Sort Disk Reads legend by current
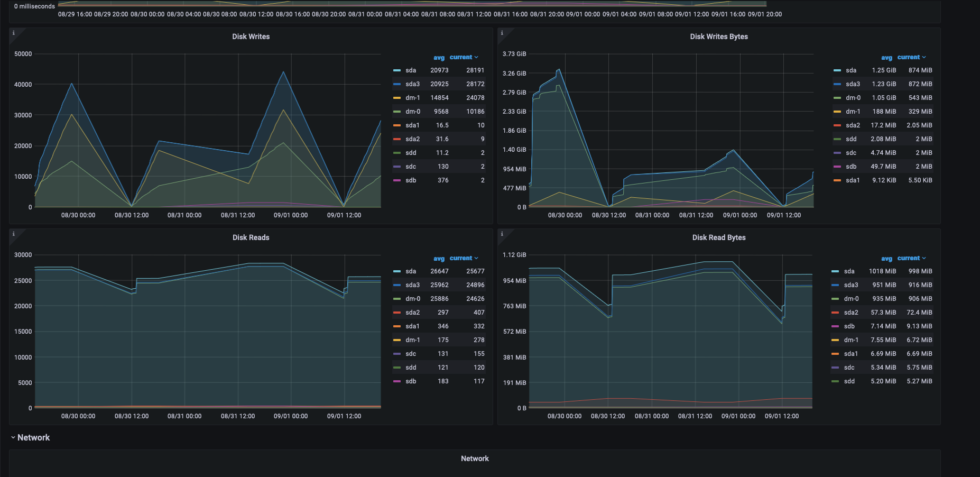 (464, 258)
